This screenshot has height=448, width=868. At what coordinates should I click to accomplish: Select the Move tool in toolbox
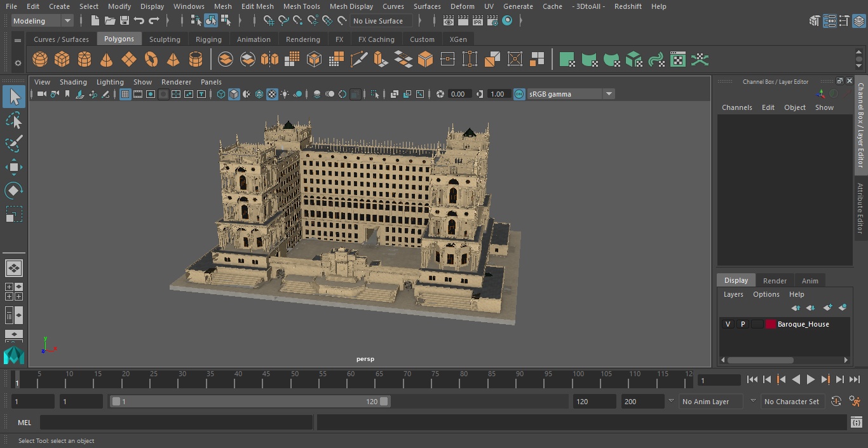click(x=14, y=168)
